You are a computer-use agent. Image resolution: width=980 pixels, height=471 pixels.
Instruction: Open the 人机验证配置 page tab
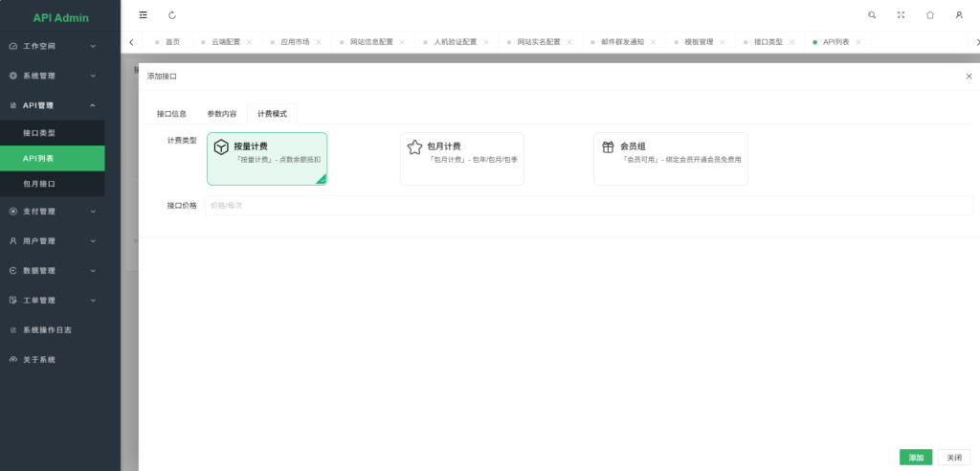[x=456, y=42]
